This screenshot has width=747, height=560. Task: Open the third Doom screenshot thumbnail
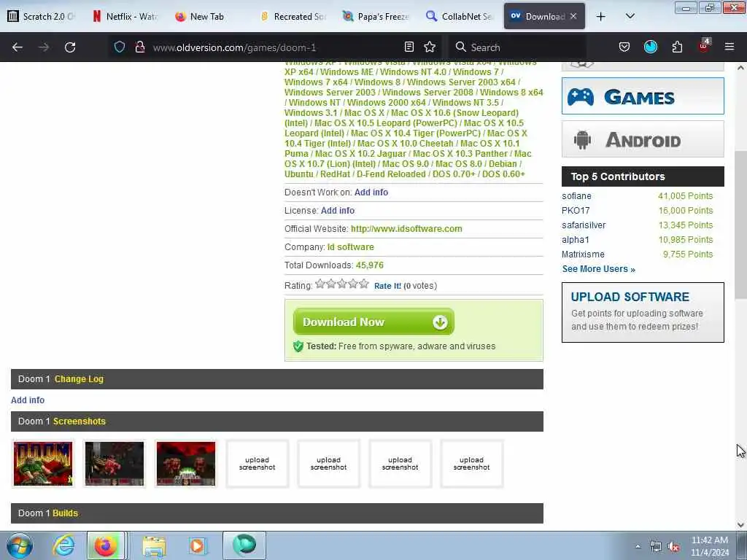186,464
